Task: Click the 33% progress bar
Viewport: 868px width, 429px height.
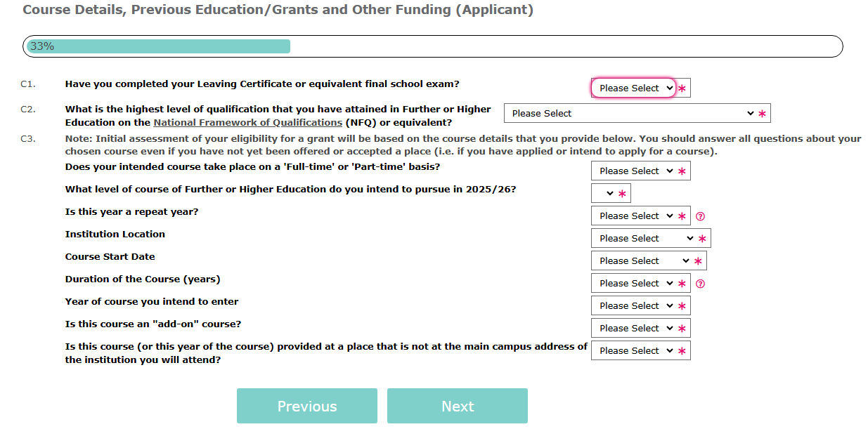Action: [x=433, y=46]
